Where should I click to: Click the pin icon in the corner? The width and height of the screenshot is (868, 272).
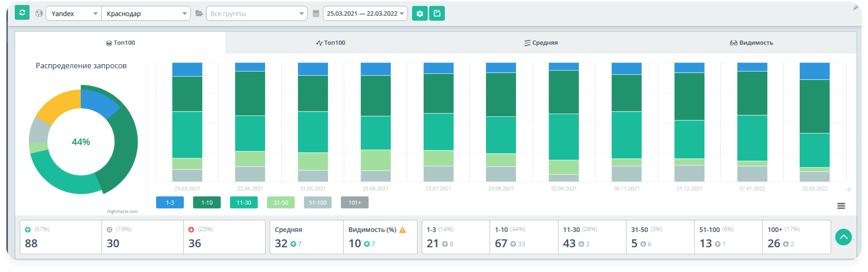pyautogui.click(x=855, y=8)
